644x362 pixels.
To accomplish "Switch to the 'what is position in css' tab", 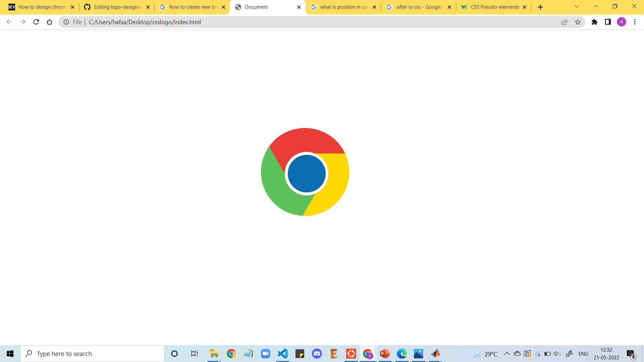I will pyautogui.click(x=343, y=7).
